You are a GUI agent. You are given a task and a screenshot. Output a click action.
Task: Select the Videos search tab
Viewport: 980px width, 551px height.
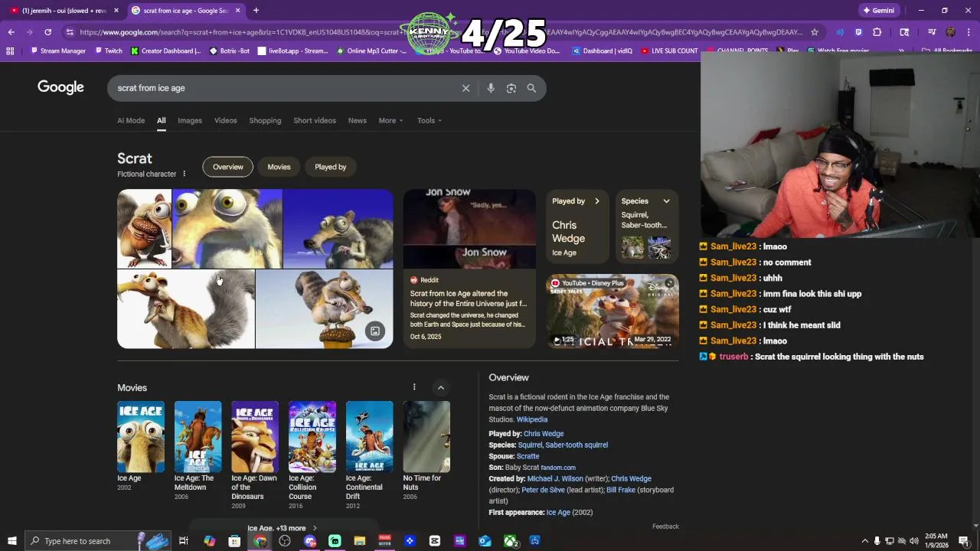pos(226,120)
